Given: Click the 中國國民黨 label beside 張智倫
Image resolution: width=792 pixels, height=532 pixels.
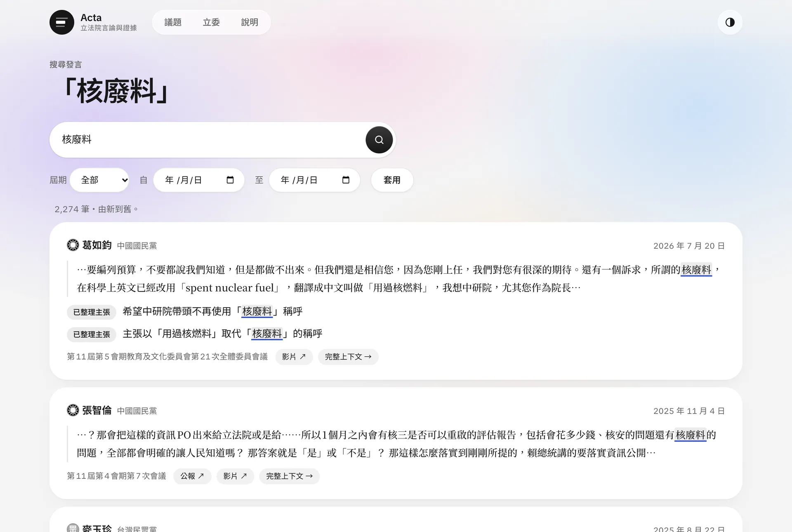Looking at the screenshot, I should click(x=137, y=411).
